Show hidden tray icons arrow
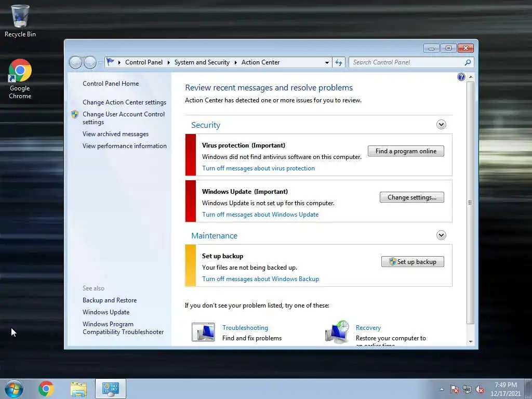Image resolution: width=532 pixels, height=399 pixels. 442,390
